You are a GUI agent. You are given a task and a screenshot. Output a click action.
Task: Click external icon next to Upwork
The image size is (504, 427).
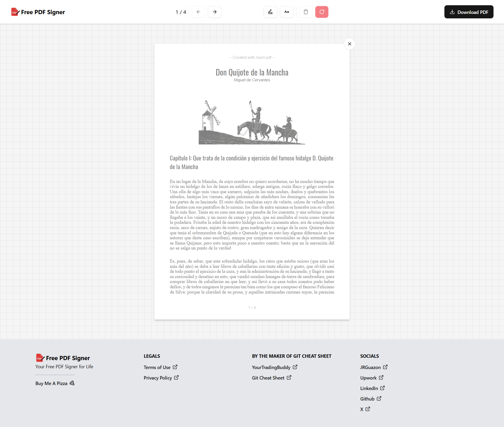pos(381,377)
